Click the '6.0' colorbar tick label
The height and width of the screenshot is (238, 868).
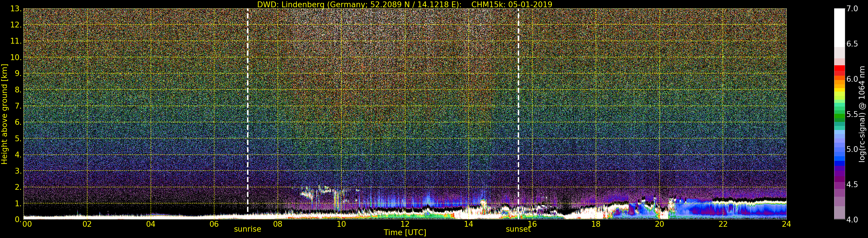[852, 79]
